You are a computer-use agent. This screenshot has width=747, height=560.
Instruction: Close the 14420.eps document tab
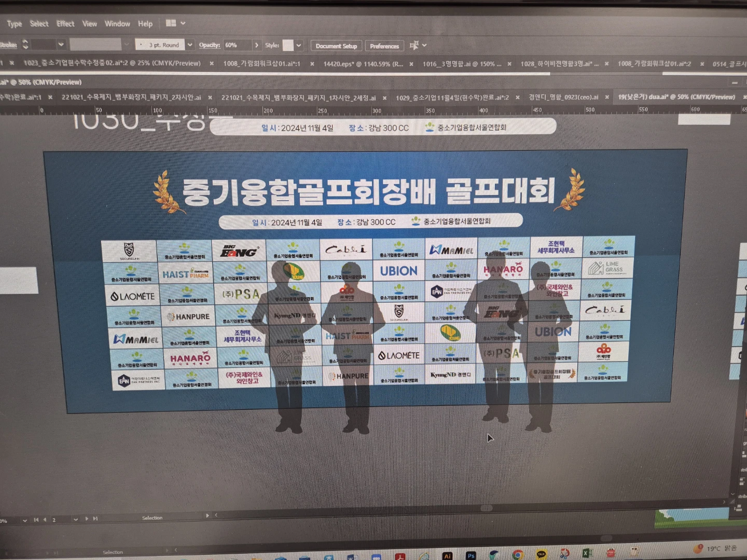tap(411, 64)
